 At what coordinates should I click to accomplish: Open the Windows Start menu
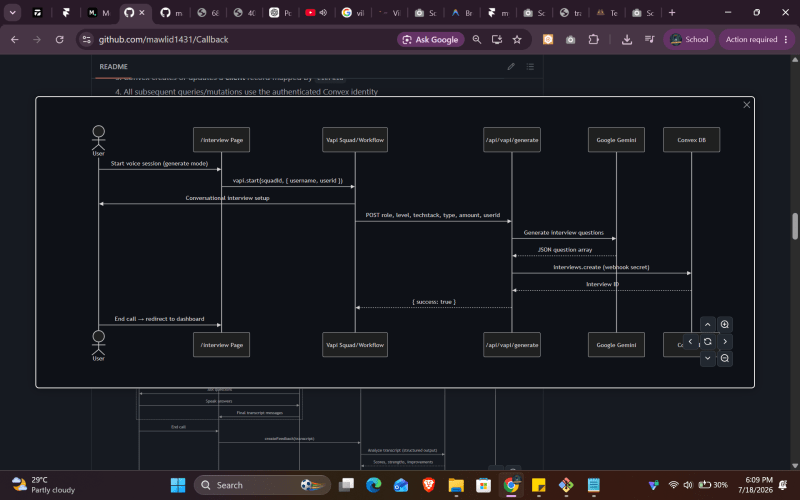pyautogui.click(x=178, y=485)
